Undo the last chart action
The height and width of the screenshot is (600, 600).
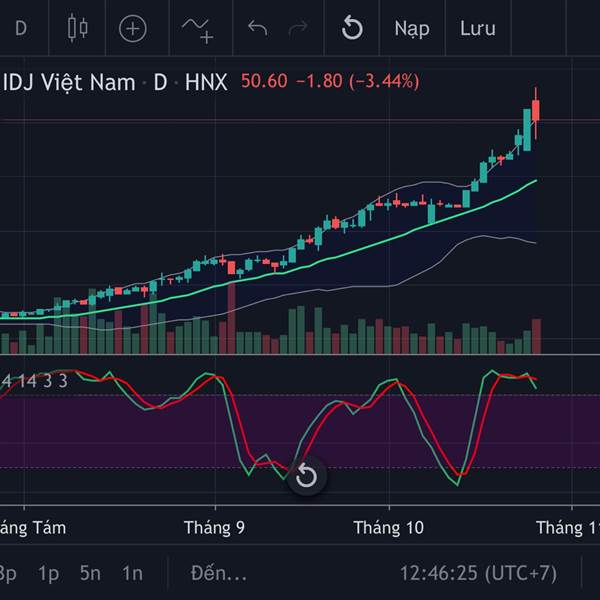258,28
